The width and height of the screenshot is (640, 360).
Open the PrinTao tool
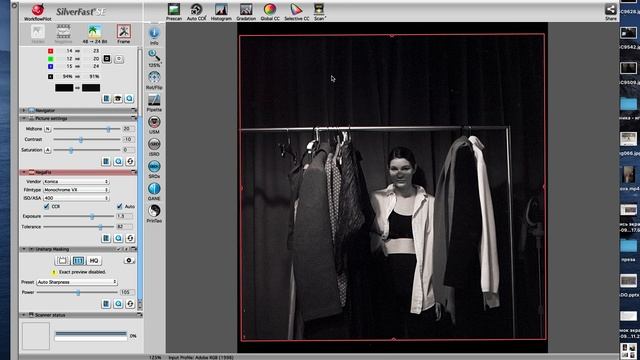pos(154,213)
